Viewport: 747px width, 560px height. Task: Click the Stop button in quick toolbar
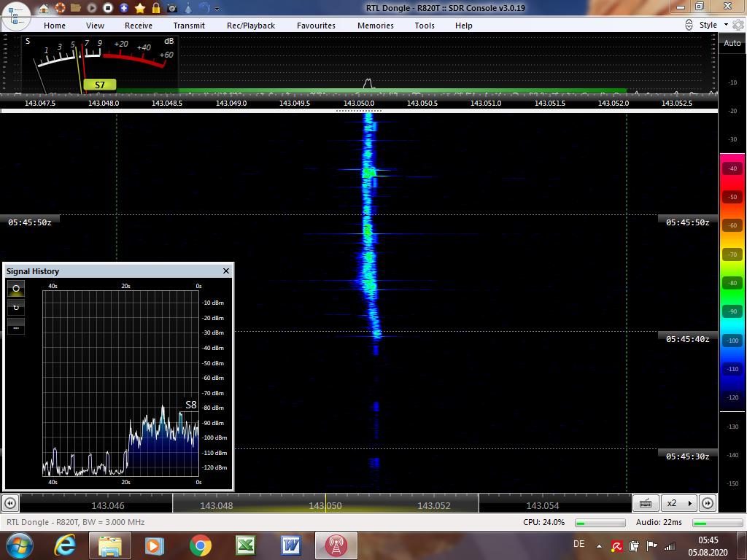pos(108,7)
